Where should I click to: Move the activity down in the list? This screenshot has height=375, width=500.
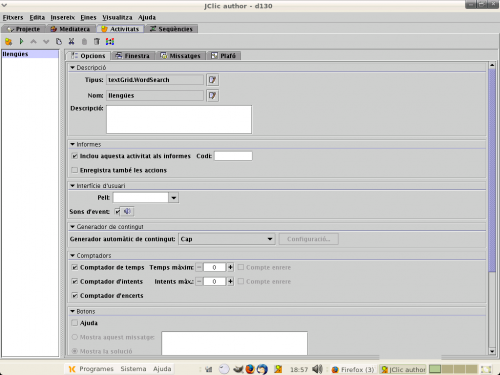click(x=46, y=42)
